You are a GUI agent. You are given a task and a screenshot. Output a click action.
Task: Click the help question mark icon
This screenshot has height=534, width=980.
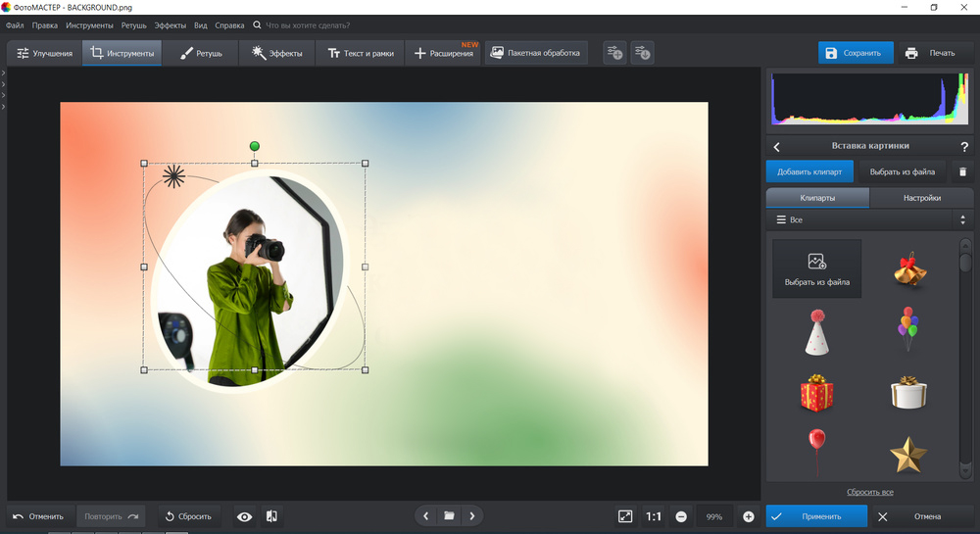coord(963,147)
